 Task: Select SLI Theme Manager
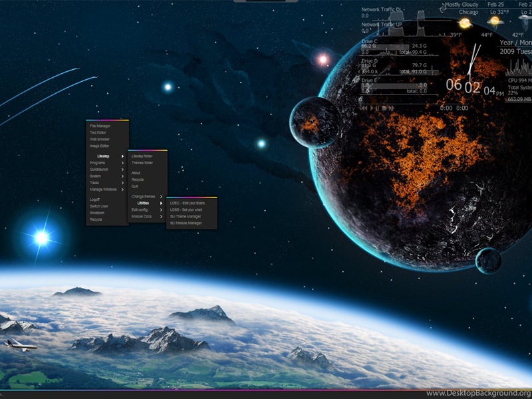tap(186, 216)
